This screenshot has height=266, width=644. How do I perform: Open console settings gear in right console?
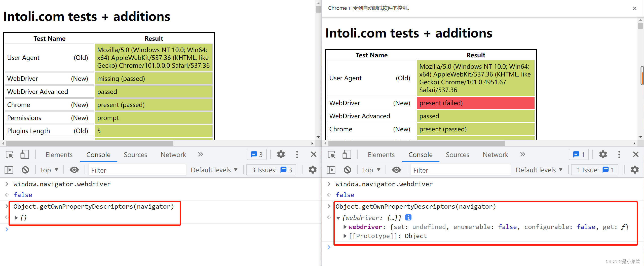pos(635,170)
